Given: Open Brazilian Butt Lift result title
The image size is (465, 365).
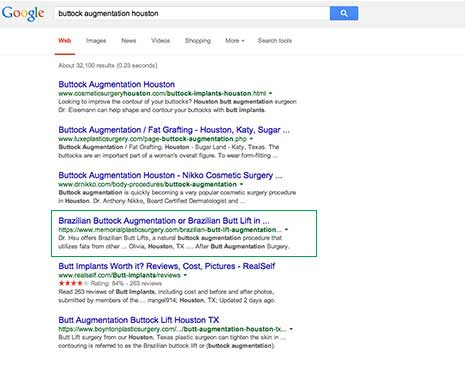Looking at the screenshot, I should click(164, 221).
